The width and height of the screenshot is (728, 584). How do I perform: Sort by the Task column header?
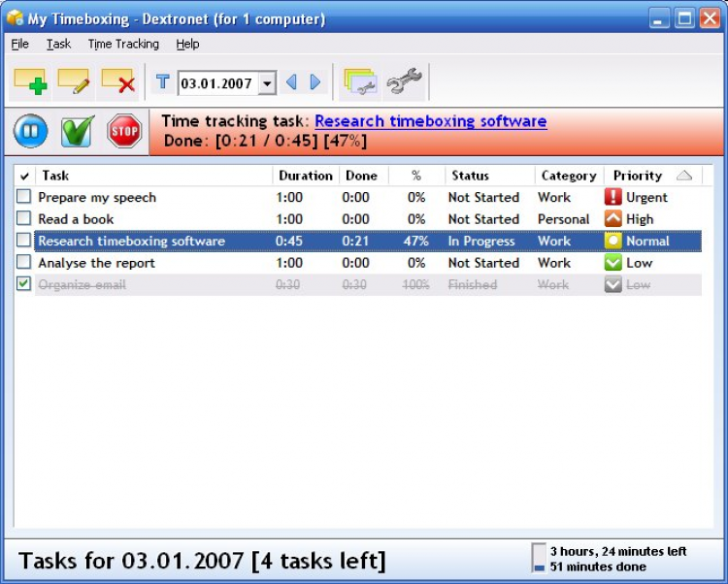tap(153, 176)
